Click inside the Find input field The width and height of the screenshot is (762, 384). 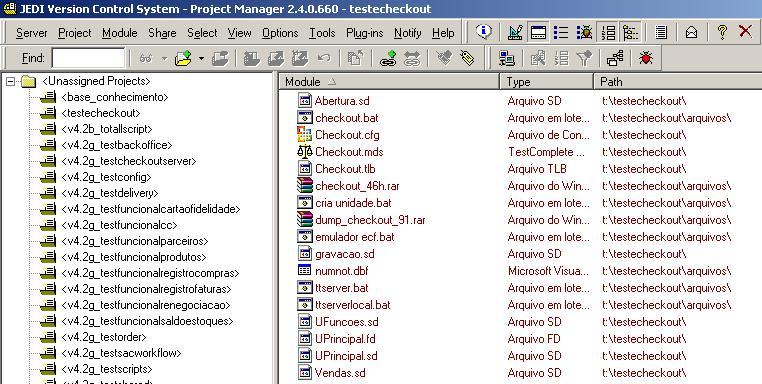click(88, 58)
